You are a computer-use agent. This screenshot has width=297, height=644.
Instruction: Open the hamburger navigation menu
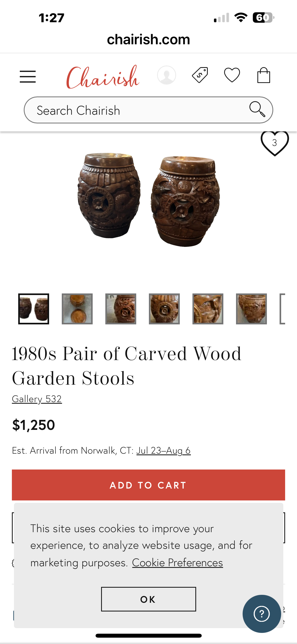click(x=28, y=77)
